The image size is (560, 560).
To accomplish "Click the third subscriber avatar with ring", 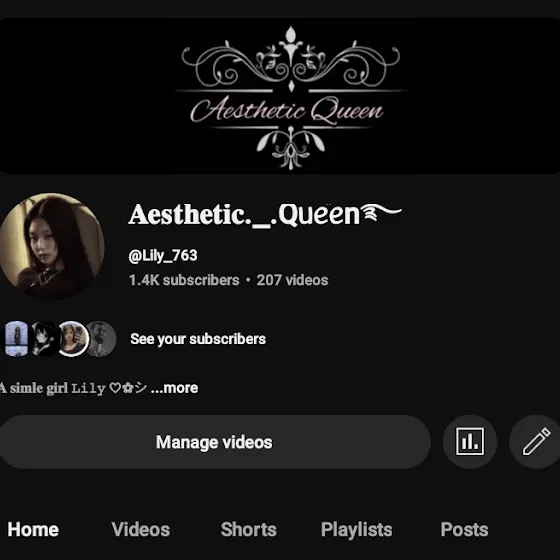I will (73, 339).
